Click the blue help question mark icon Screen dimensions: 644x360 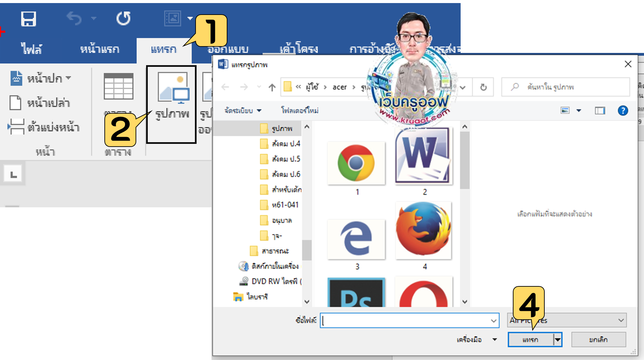click(x=623, y=111)
